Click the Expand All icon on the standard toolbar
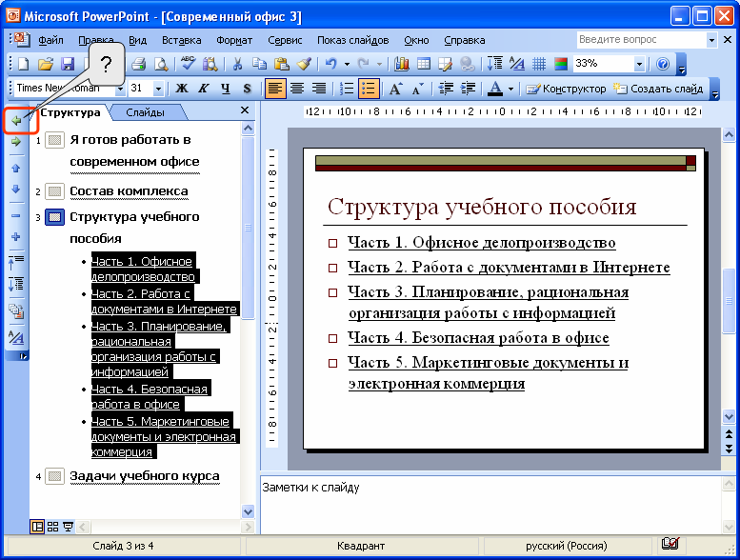This screenshot has height=560, width=740. tap(494, 64)
